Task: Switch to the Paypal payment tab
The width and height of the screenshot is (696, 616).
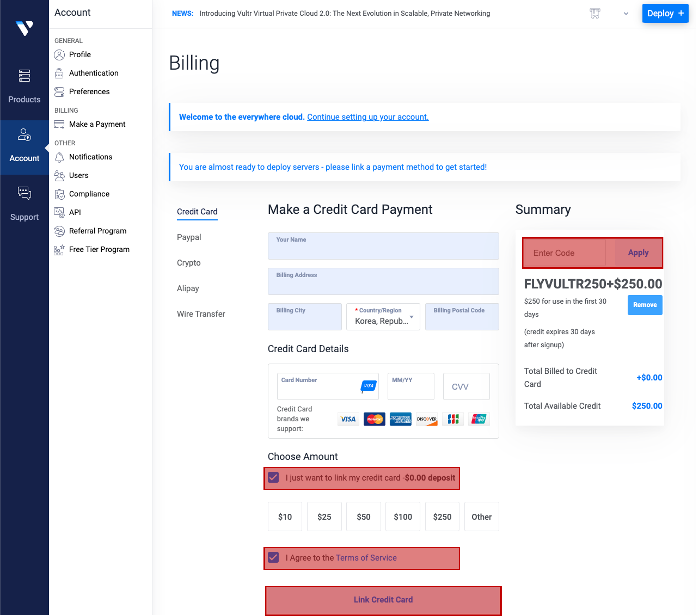Action: click(189, 237)
